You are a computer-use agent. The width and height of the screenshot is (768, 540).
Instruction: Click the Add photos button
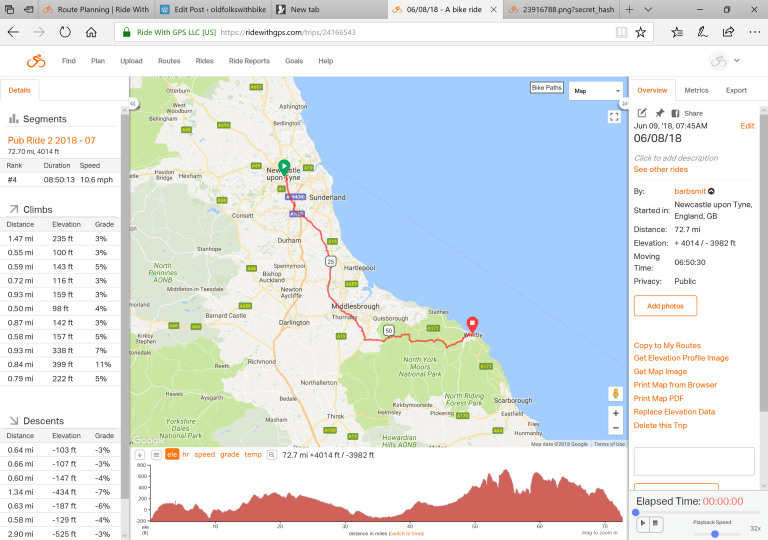[665, 306]
